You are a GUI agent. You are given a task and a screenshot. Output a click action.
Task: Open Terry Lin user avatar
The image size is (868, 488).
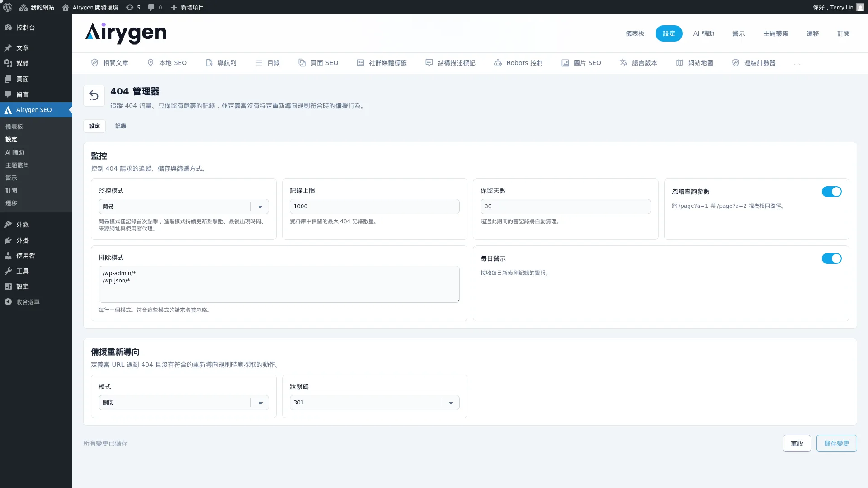[860, 7]
